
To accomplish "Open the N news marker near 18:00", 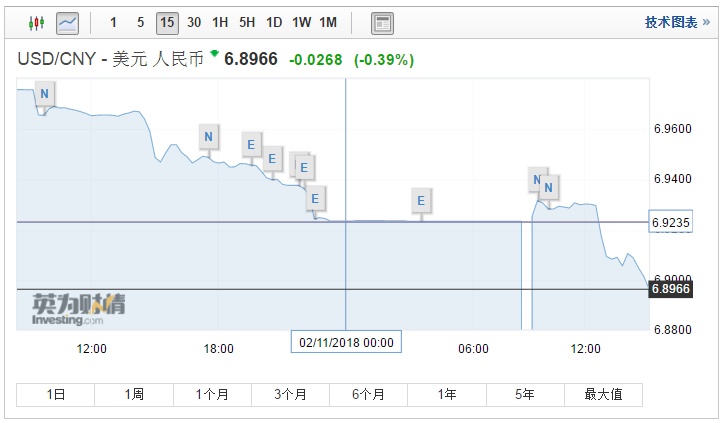I will tap(208, 137).
